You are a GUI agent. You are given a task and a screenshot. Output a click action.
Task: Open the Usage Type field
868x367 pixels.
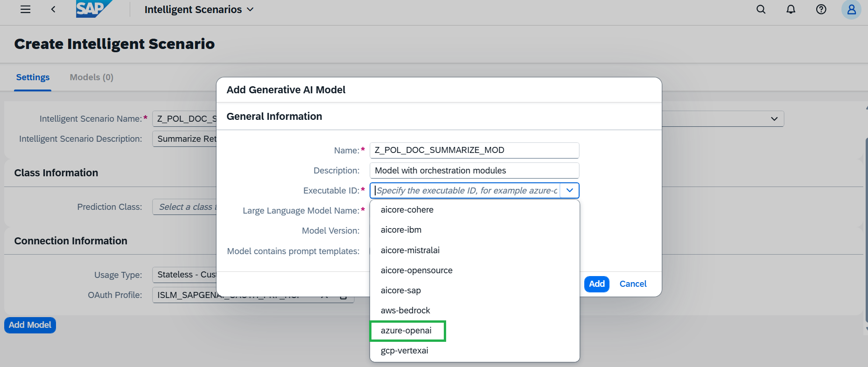point(185,275)
